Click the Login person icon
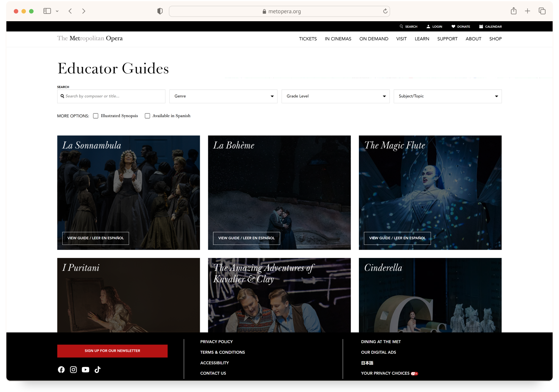 click(428, 27)
